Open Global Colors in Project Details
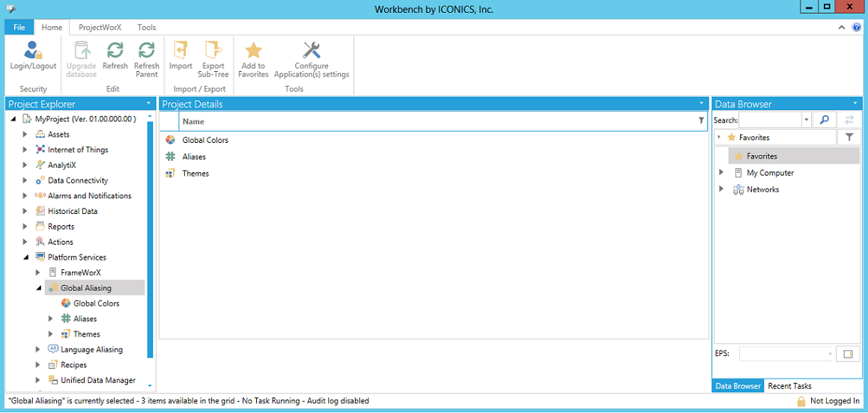The height and width of the screenshot is (413, 868). (x=205, y=140)
